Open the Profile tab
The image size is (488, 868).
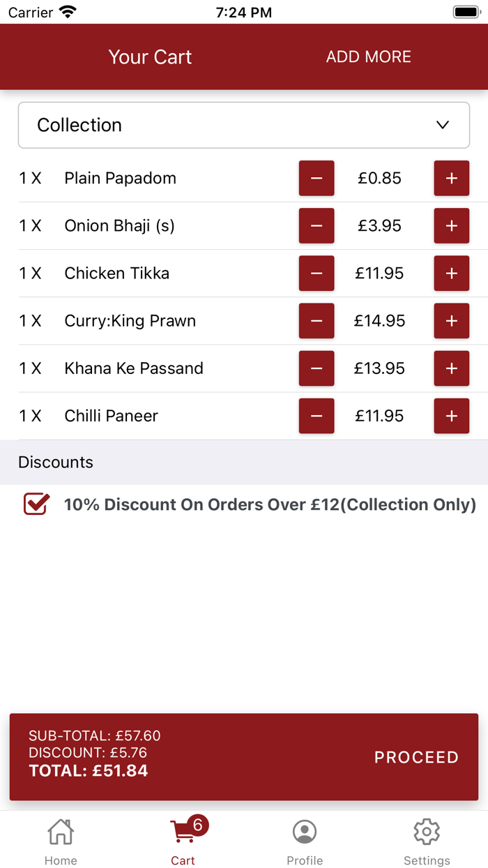tap(305, 840)
